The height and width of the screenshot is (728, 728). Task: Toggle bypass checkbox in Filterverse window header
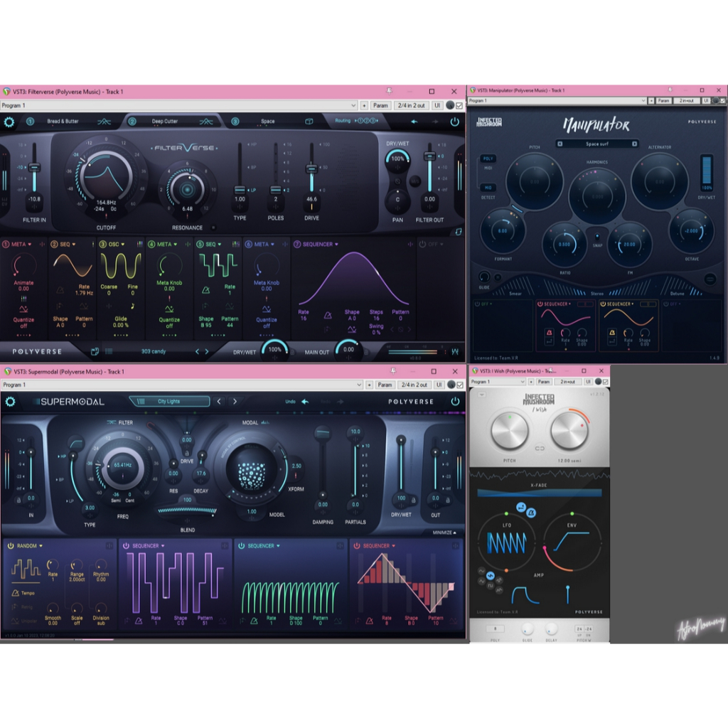[459, 105]
